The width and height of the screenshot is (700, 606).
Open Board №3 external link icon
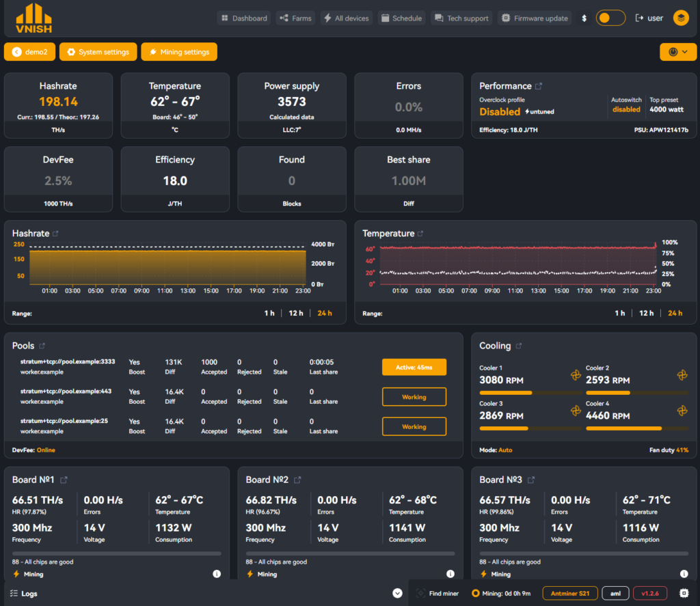pos(530,480)
